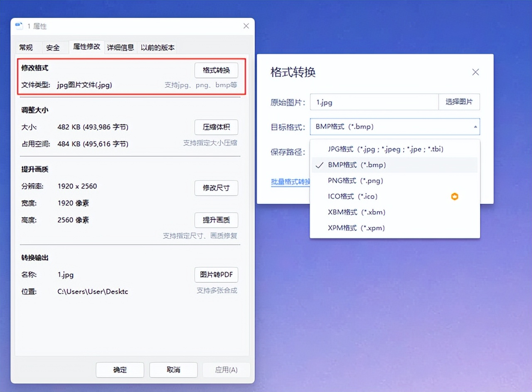This screenshot has width=532, height=392.
Task: Click the 确定 button to confirm
Action: [120, 370]
